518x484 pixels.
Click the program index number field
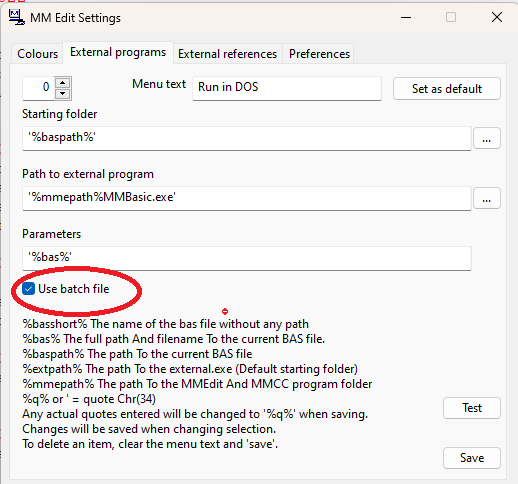(x=38, y=88)
